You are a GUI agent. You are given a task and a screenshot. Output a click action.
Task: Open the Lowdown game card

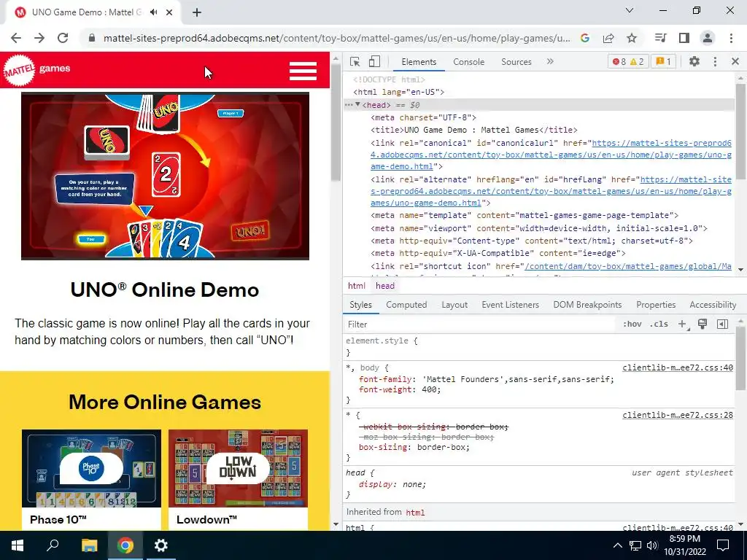pos(239,480)
